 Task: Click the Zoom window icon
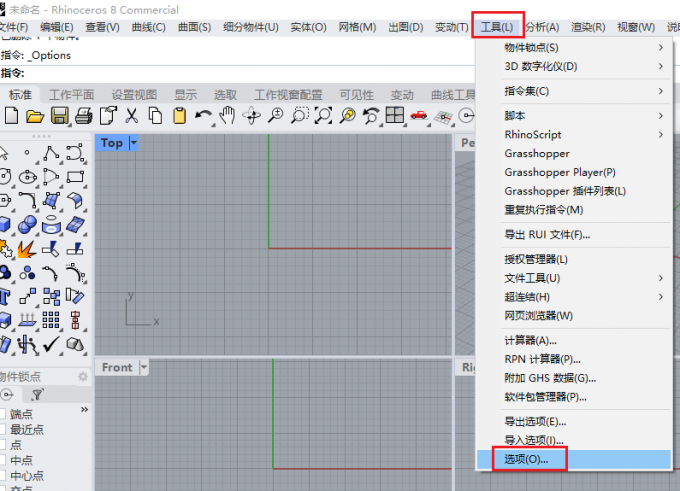tap(300, 116)
